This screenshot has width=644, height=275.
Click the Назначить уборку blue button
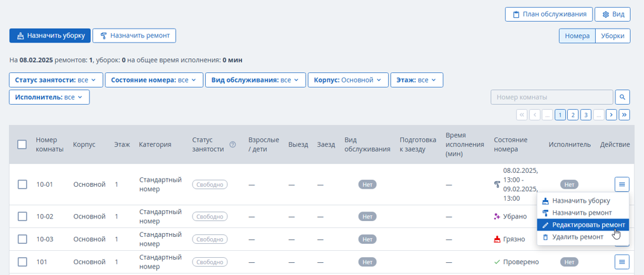click(50, 36)
